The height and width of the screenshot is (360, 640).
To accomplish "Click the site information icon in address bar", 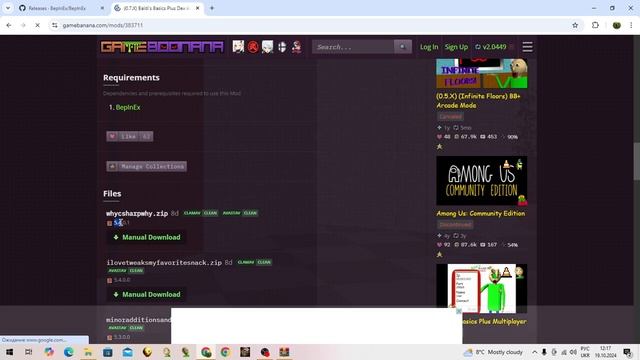I will (x=55, y=25).
